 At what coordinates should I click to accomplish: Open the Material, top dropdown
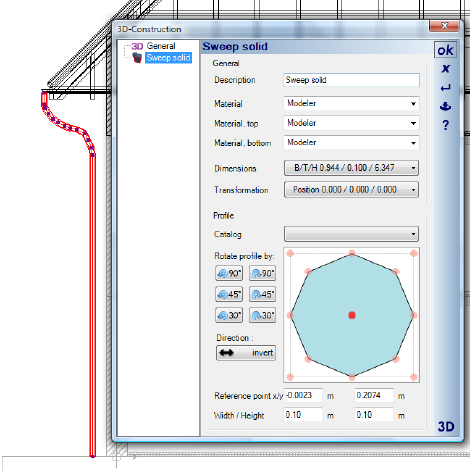(x=351, y=123)
